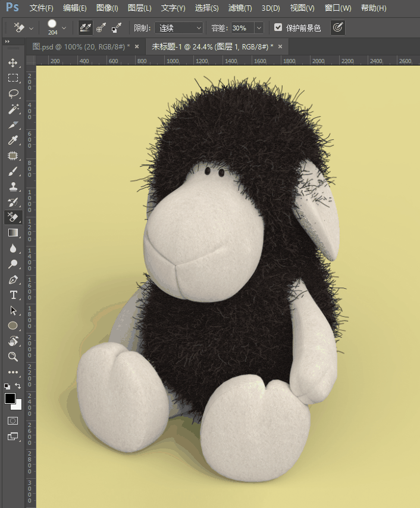
Task: Select the Zoom magnifier tool
Action: coord(12,357)
